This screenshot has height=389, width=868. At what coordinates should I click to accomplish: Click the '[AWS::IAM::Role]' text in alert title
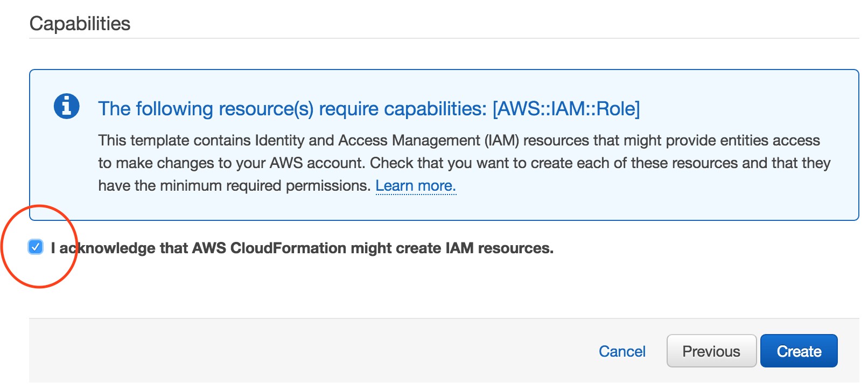[x=566, y=109]
